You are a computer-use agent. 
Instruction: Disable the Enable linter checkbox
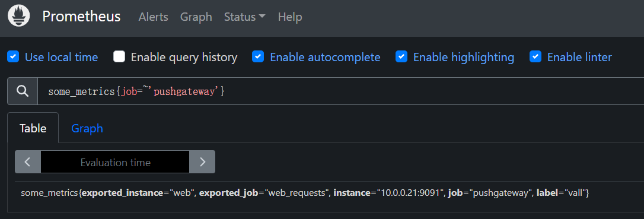535,57
